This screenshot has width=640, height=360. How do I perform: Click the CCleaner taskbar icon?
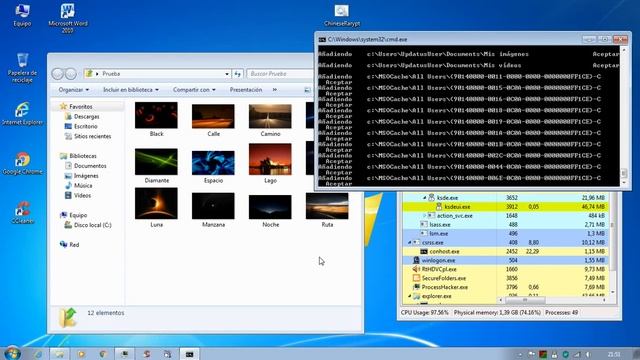(x=146, y=354)
